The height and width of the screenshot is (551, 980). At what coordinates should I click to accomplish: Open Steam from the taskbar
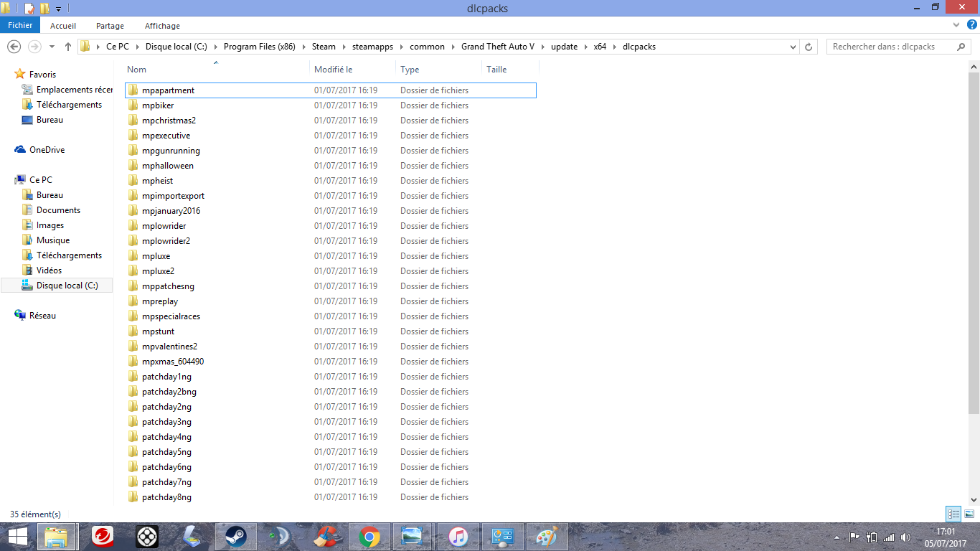tap(235, 537)
